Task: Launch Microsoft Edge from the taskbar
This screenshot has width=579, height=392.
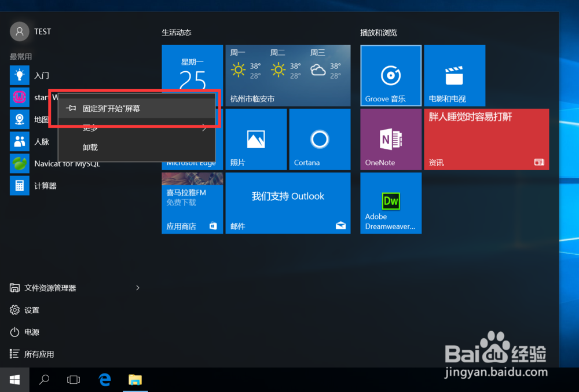Action: click(x=105, y=379)
